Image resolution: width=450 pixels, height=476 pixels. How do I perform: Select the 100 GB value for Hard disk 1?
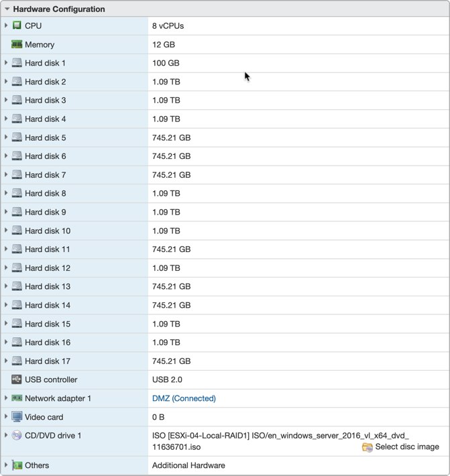166,63
